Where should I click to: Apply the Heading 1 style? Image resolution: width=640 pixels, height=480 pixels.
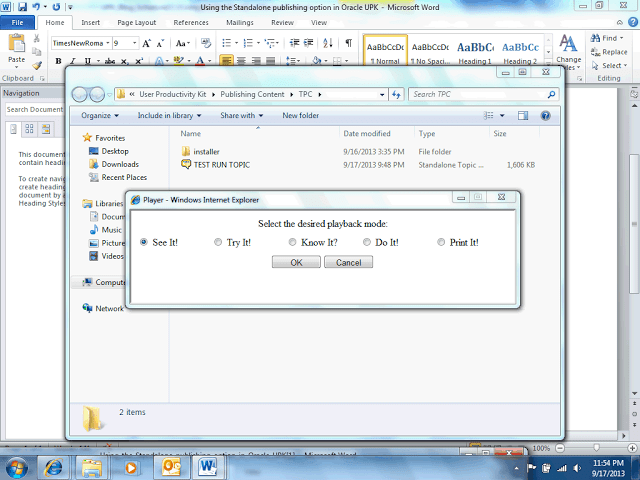[475, 53]
